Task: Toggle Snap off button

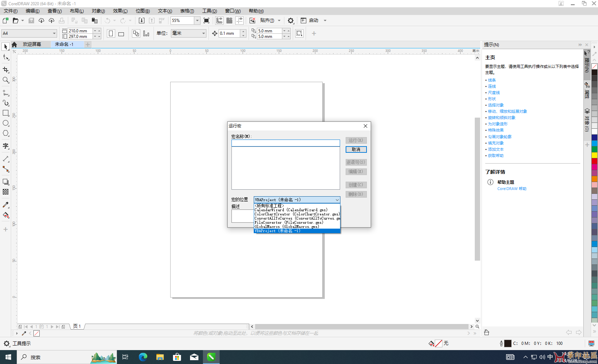Action: [x=252, y=21]
